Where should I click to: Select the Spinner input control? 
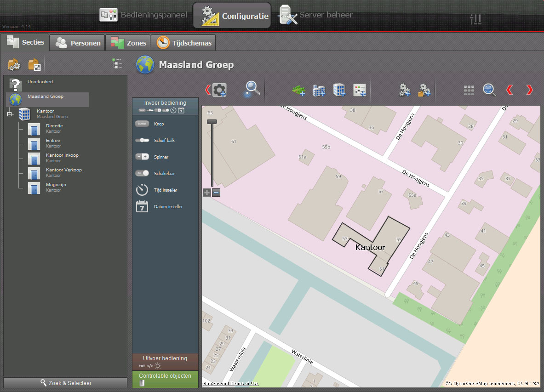143,157
